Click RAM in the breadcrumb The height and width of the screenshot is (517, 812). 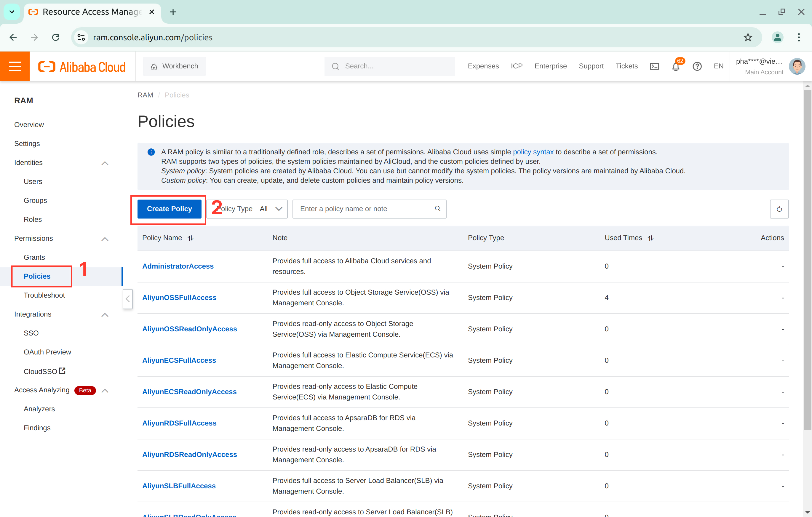145,95
